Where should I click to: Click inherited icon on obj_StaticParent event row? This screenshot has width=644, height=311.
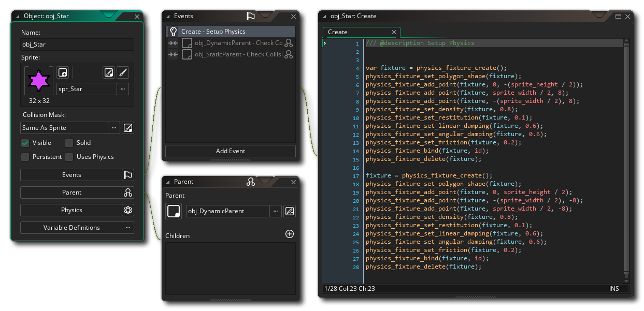[289, 54]
